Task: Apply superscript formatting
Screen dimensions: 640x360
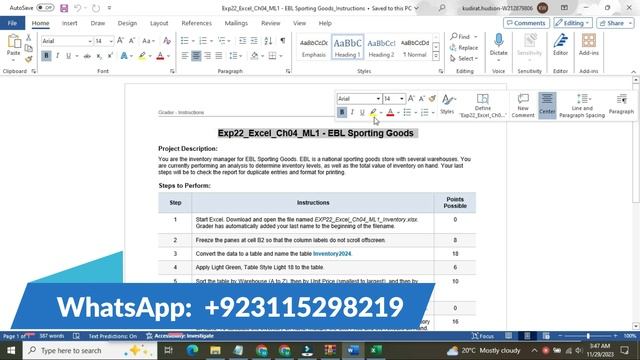Action: 110,56
